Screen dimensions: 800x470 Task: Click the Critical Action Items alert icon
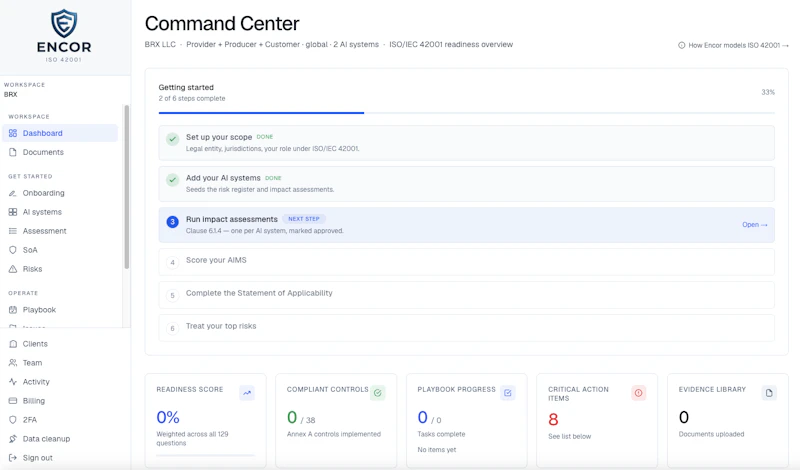tap(638, 393)
